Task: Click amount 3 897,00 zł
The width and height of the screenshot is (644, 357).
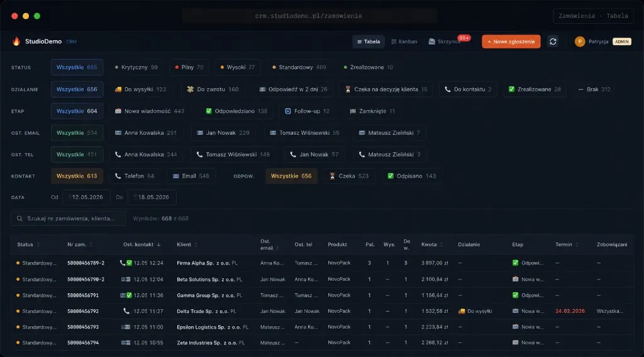Action: [x=435, y=263]
